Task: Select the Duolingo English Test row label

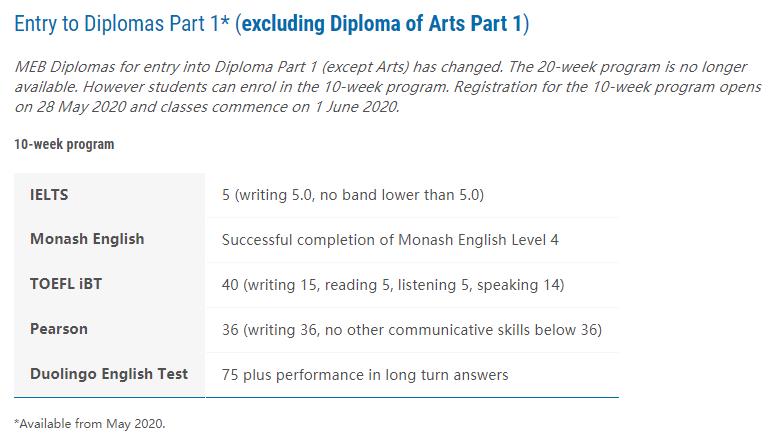Action: point(109,374)
